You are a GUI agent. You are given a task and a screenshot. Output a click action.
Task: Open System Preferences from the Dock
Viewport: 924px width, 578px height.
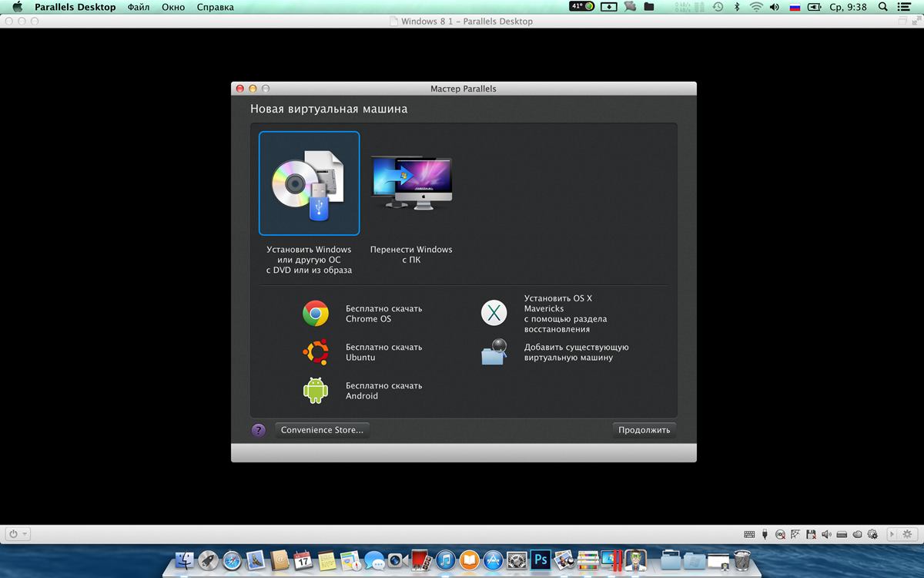[x=517, y=560]
